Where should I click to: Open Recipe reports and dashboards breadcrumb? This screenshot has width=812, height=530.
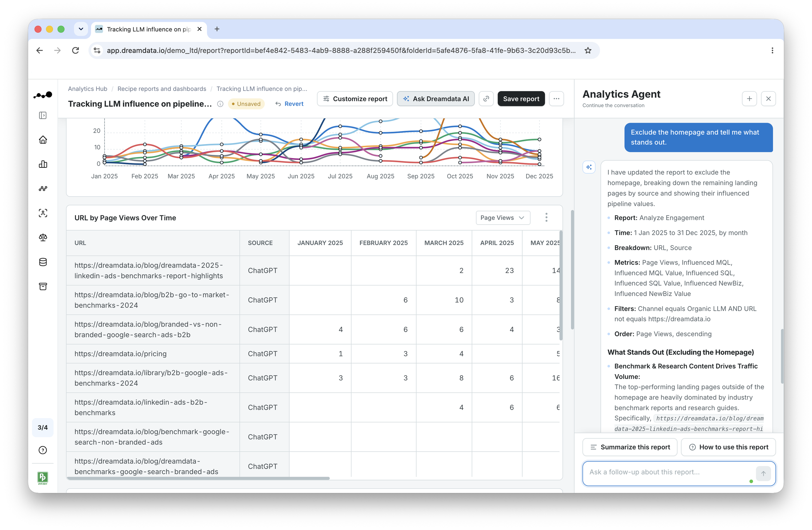click(x=162, y=89)
